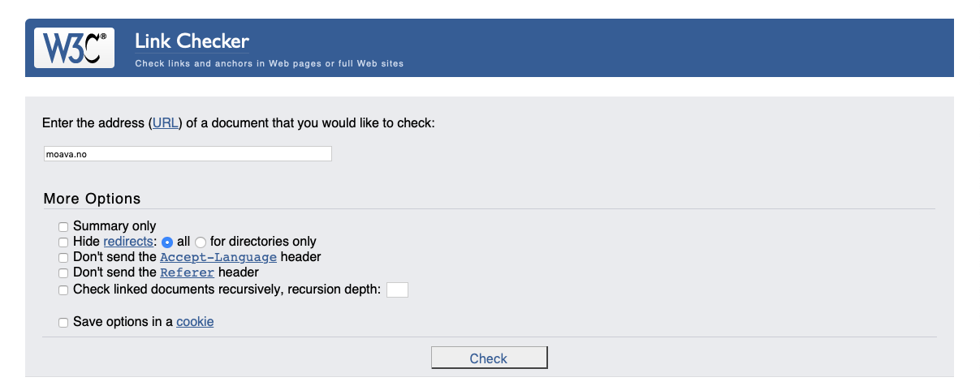Enable recursive checking of linked documents
The width and height of the screenshot is (980, 386).
pyautogui.click(x=63, y=290)
